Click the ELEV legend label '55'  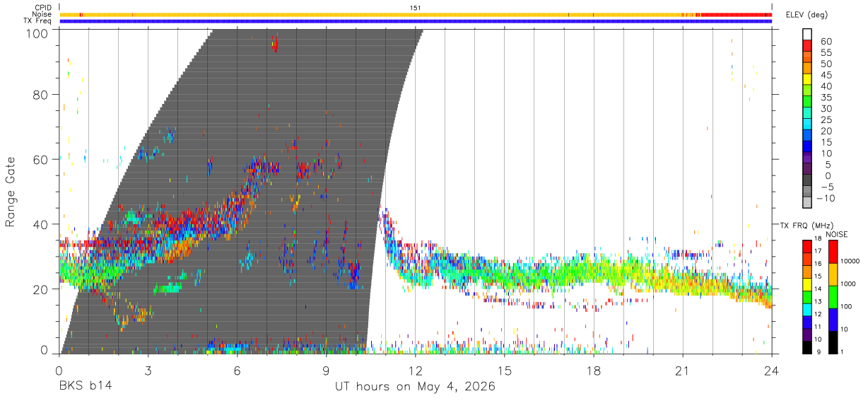[x=826, y=53]
